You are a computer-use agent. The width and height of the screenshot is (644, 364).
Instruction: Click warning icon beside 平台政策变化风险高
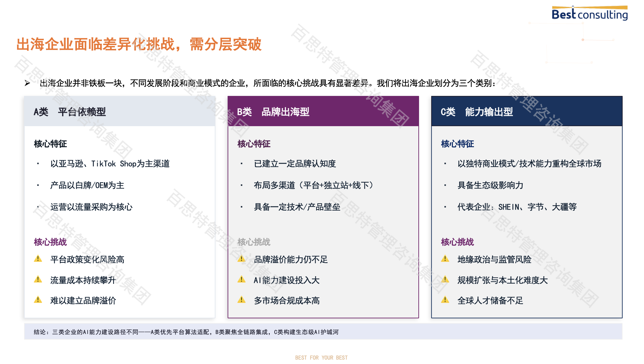[38, 259]
